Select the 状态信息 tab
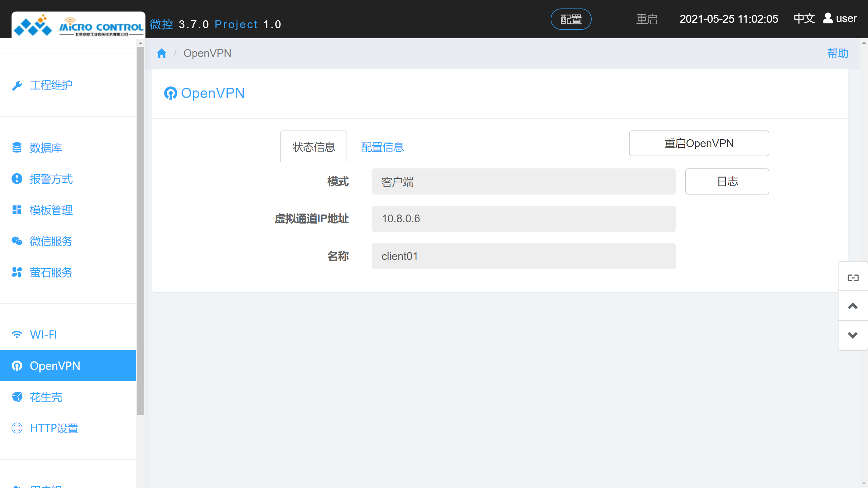 pyautogui.click(x=313, y=146)
